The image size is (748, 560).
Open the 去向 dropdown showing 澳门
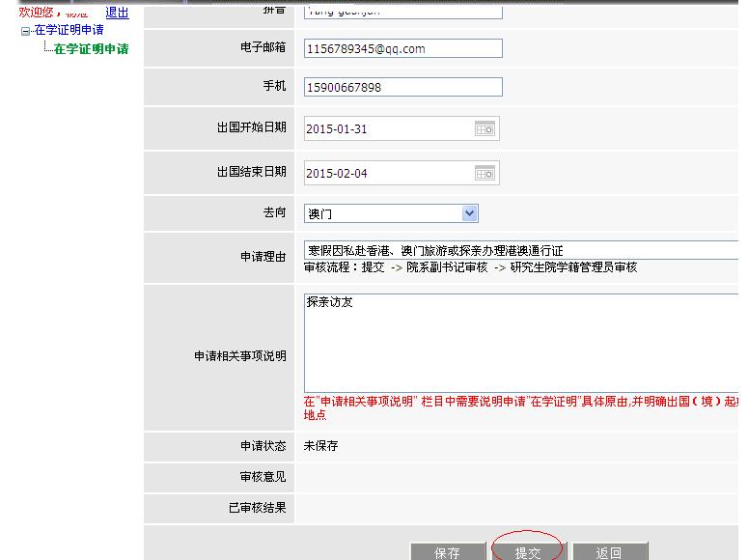[x=469, y=213]
